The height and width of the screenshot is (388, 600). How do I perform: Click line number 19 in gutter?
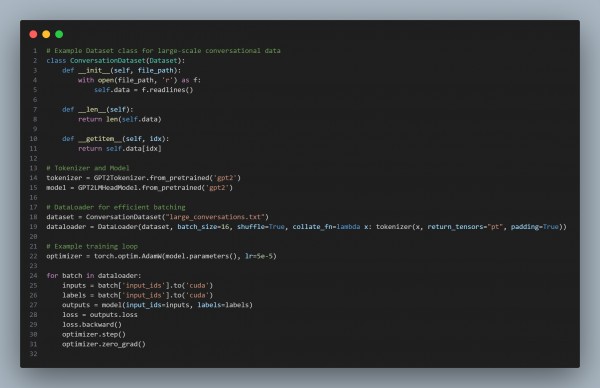[x=33, y=227]
